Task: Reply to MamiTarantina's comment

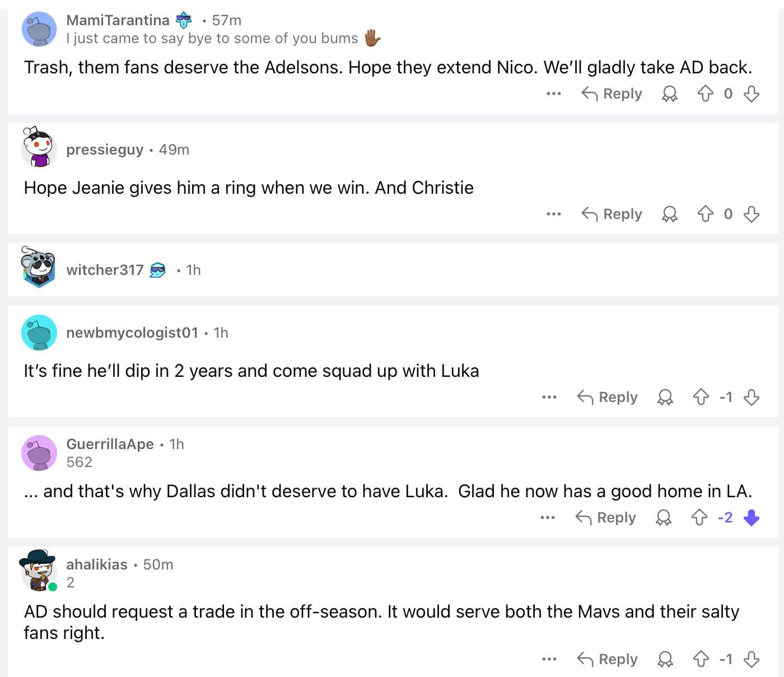Action: [x=612, y=94]
